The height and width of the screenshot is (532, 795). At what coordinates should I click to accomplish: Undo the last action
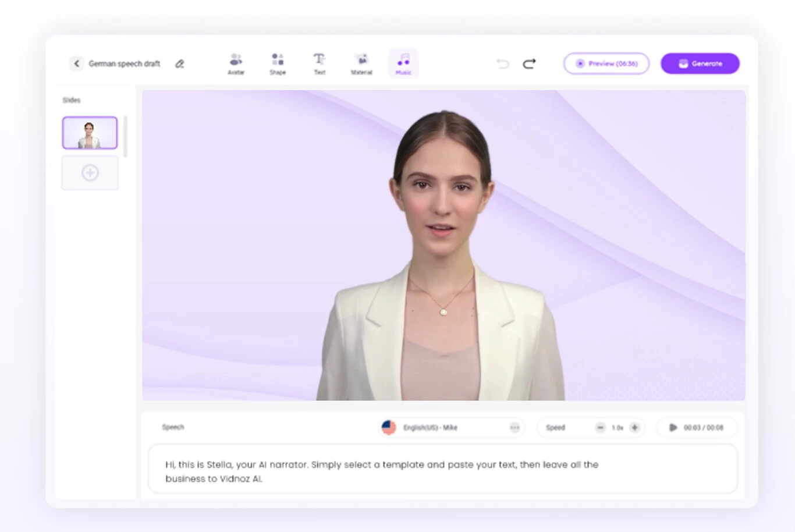tap(503, 63)
